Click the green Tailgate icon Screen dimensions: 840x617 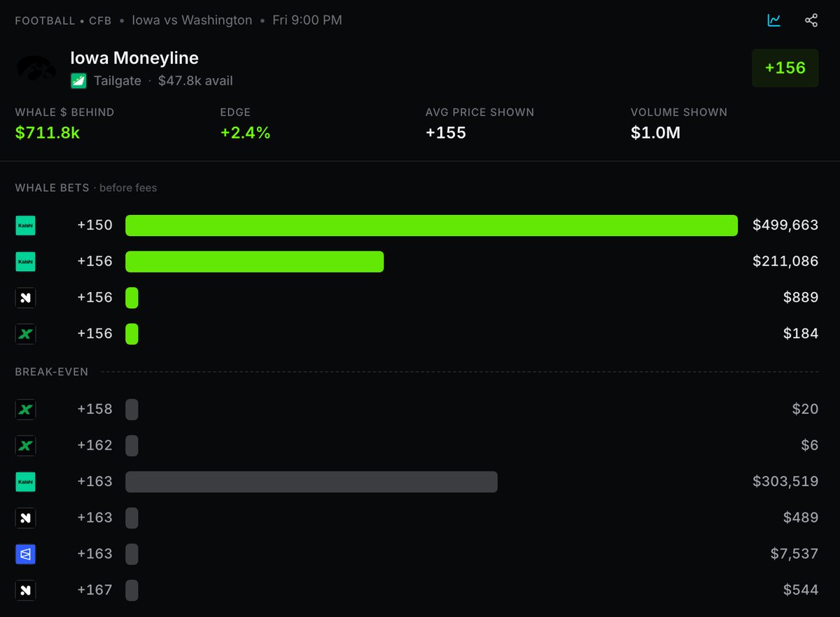click(x=78, y=81)
